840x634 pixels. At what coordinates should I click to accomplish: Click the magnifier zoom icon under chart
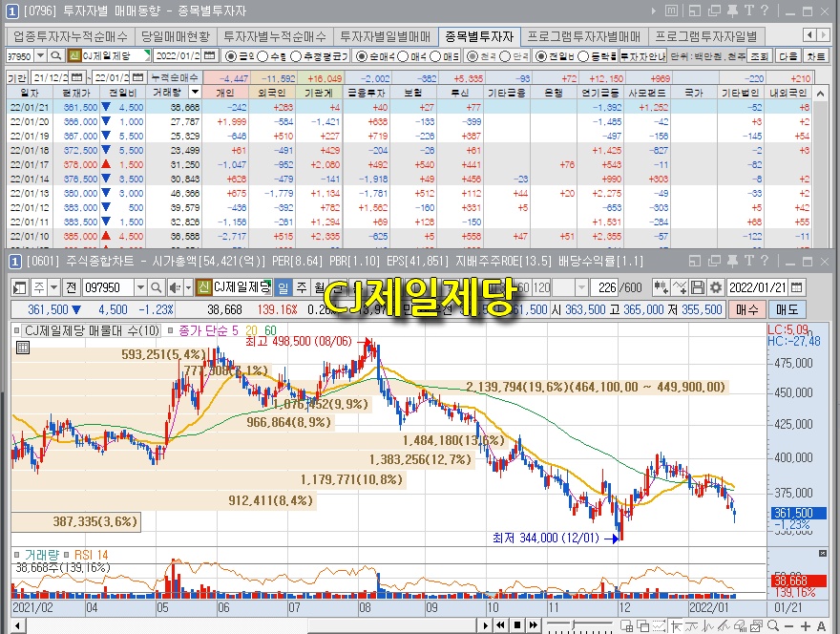[773, 625]
